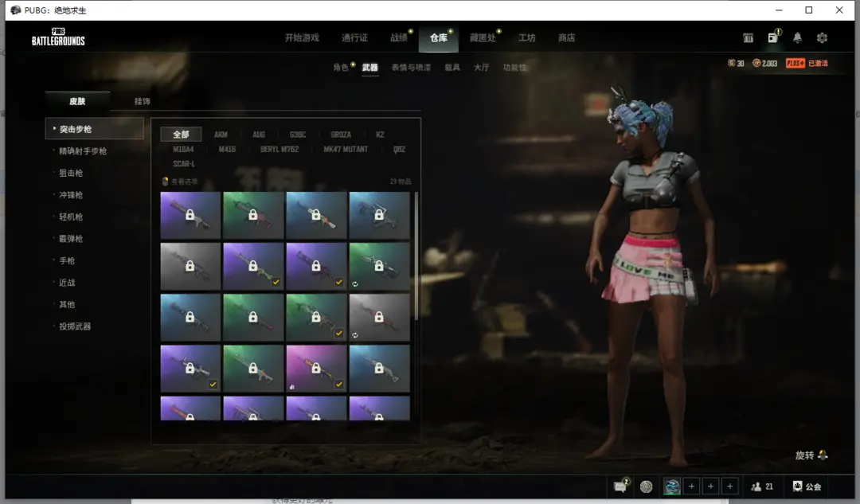Switch to the 工坊 tab

[x=527, y=38]
